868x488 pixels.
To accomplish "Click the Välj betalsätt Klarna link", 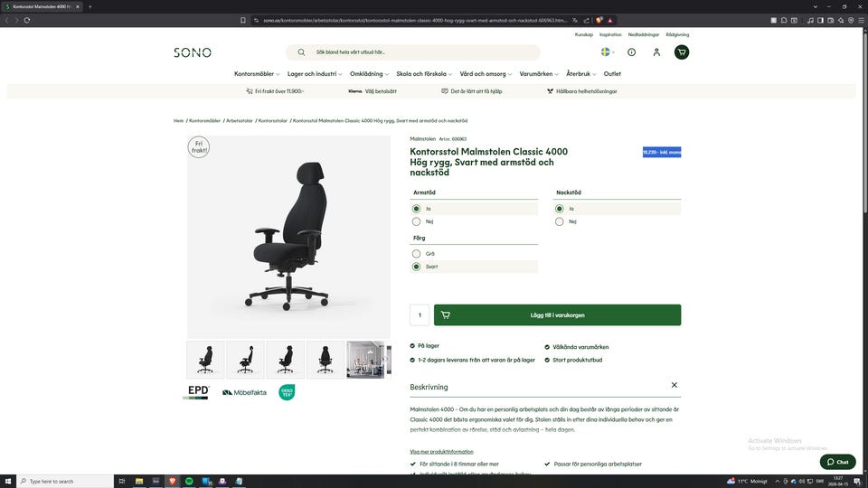I will [x=373, y=91].
